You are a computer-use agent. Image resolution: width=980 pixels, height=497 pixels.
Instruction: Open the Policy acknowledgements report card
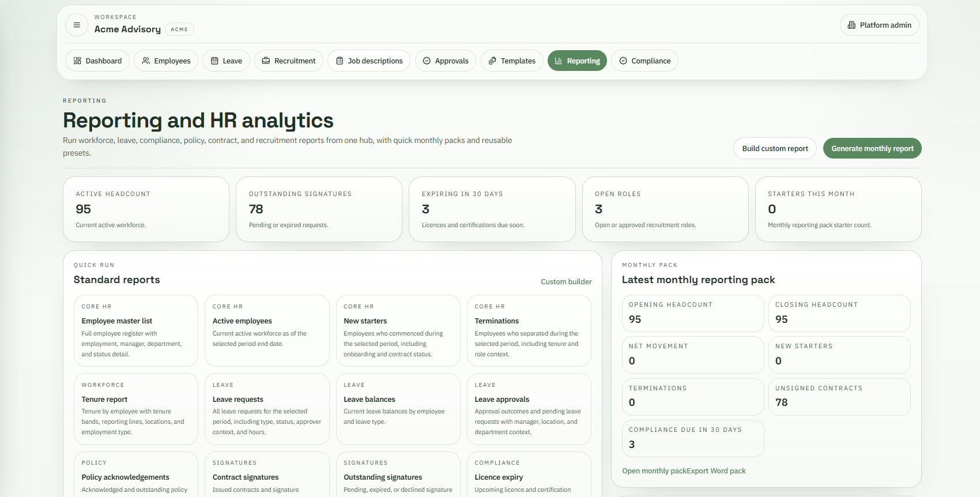pos(136,475)
